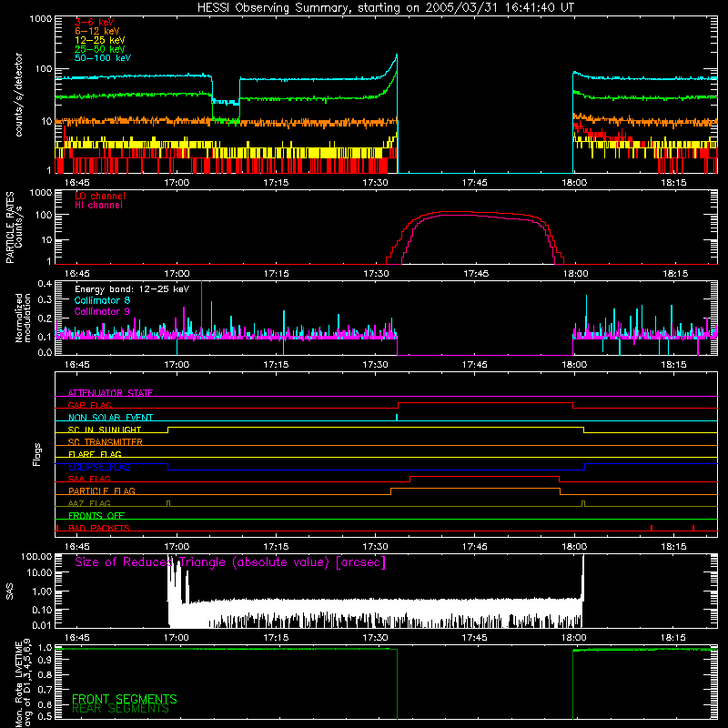Image resolution: width=728 pixels, height=728 pixels.
Task: Click the green 25-50 keV legend entry
Action: coord(100,49)
